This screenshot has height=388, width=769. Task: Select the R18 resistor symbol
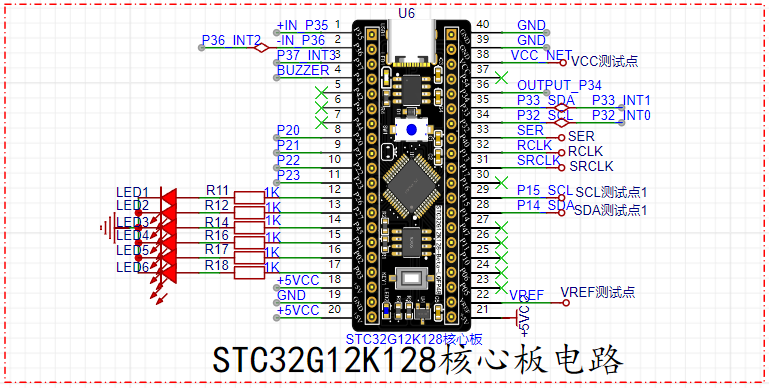[x=250, y=273]
